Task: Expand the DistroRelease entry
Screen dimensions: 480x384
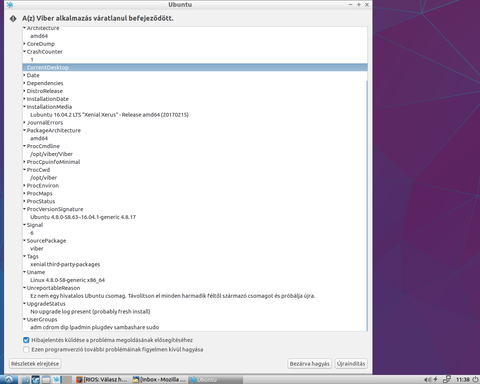Action: coord(24,91)
